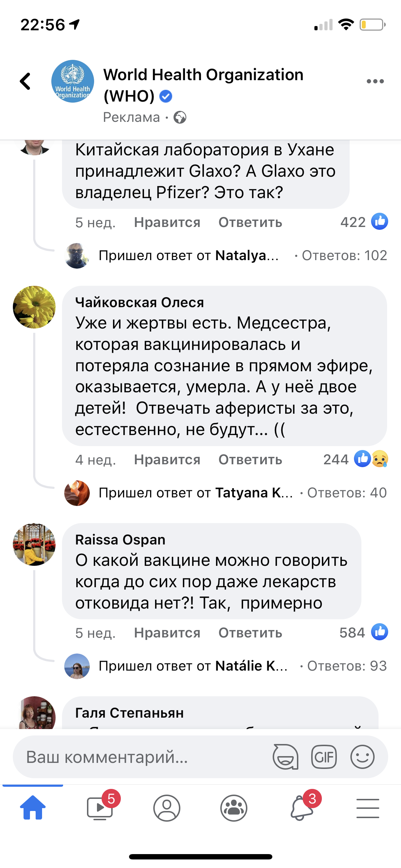This screenshot has width=401, height=868.
Task: Open the hamburger menu tab
Action: point(367,808)
